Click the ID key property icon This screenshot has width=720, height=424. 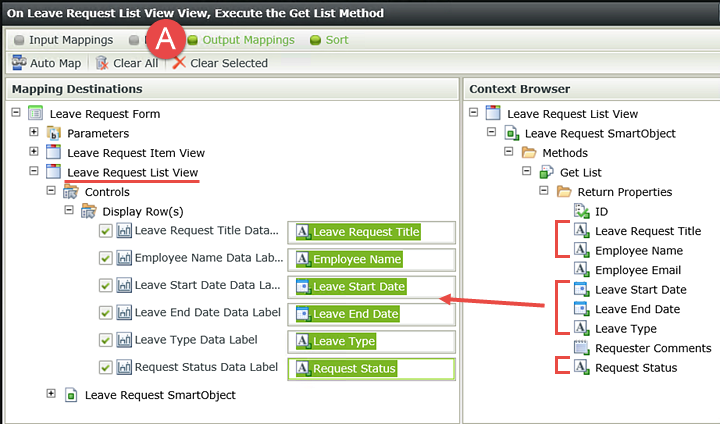(x=581, y=211)
